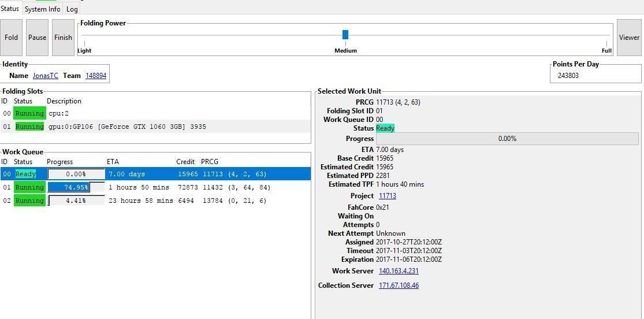Click the Timeout value 2017-11-03T20:12:00Z
Screen dimensions: 644x319
pos(409,251)
